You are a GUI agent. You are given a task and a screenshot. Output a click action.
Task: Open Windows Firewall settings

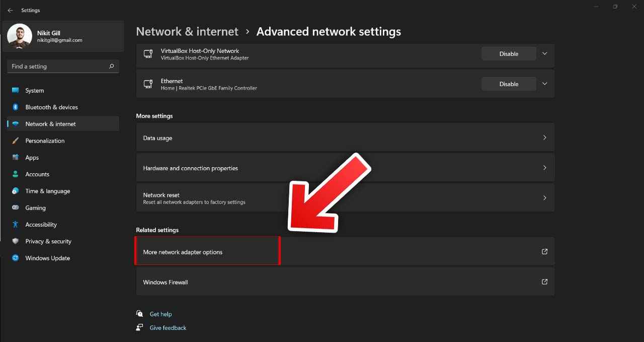point(345,282)
